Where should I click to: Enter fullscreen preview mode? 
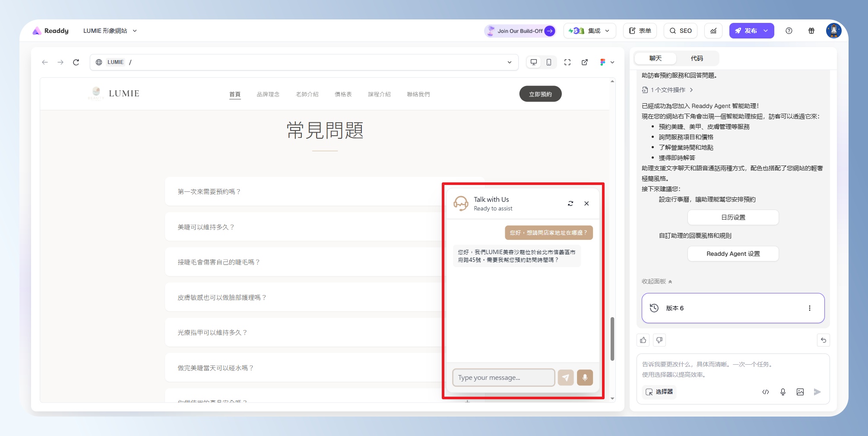coord(567,62)
